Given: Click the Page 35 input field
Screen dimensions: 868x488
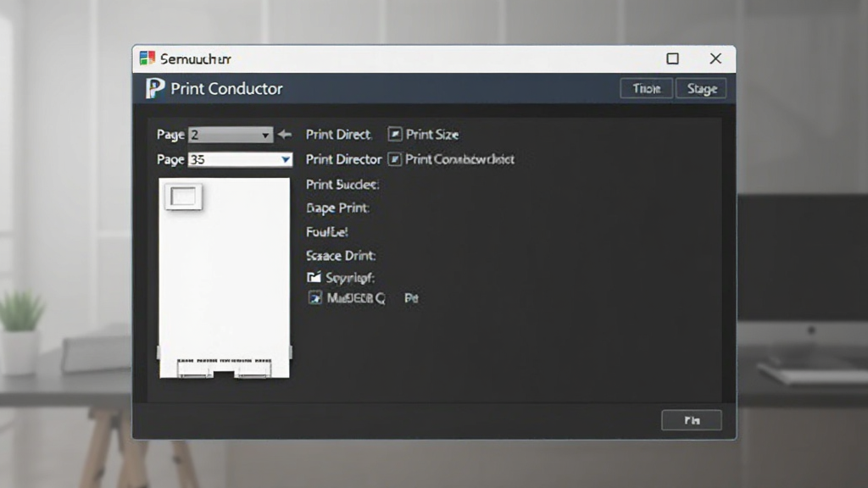Looking at the screenshot, I should (x=240, y=160).
